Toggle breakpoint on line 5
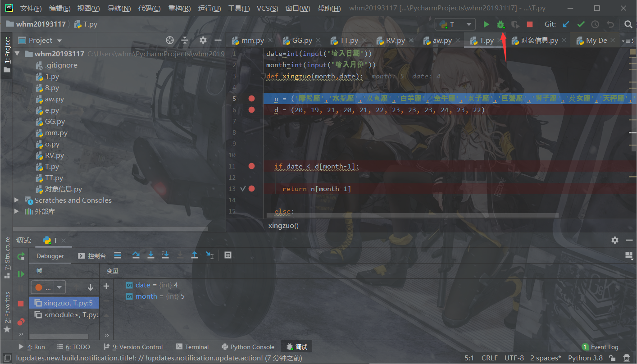This screenshot has height=364, width=637. (x=251, y=99)
